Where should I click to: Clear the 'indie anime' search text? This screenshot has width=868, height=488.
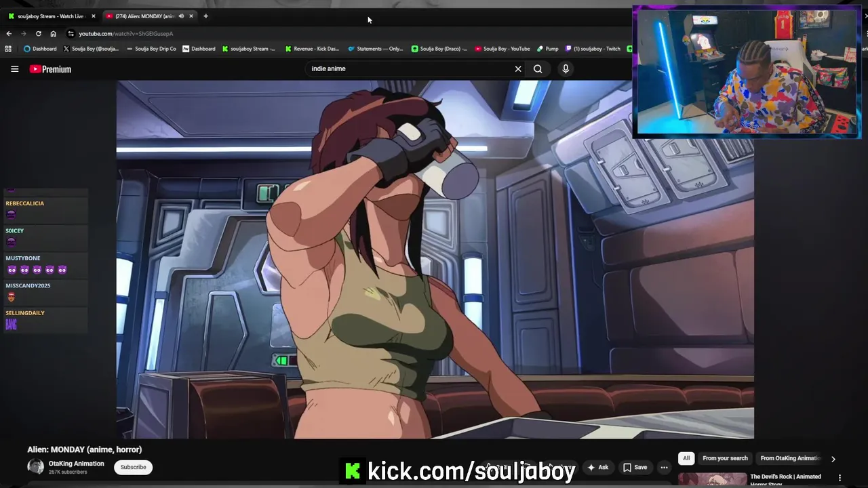tap(518, 68)
